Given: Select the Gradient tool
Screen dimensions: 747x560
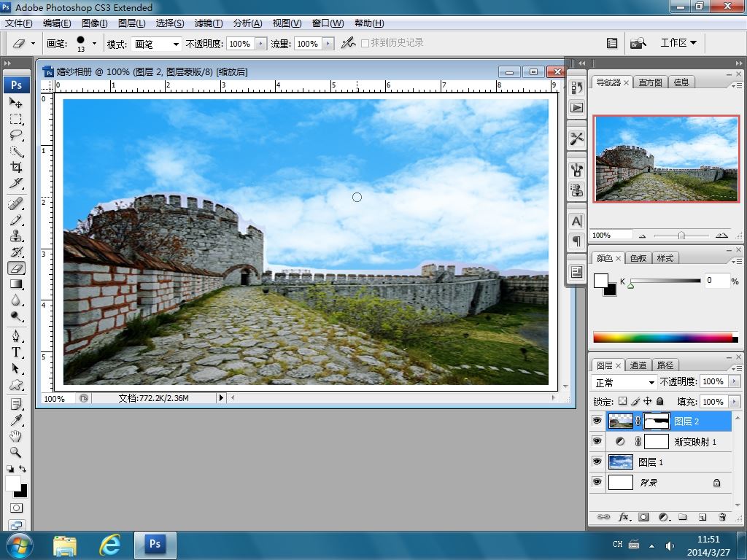Looking at the screenshot, I should (x=16, y=284).
